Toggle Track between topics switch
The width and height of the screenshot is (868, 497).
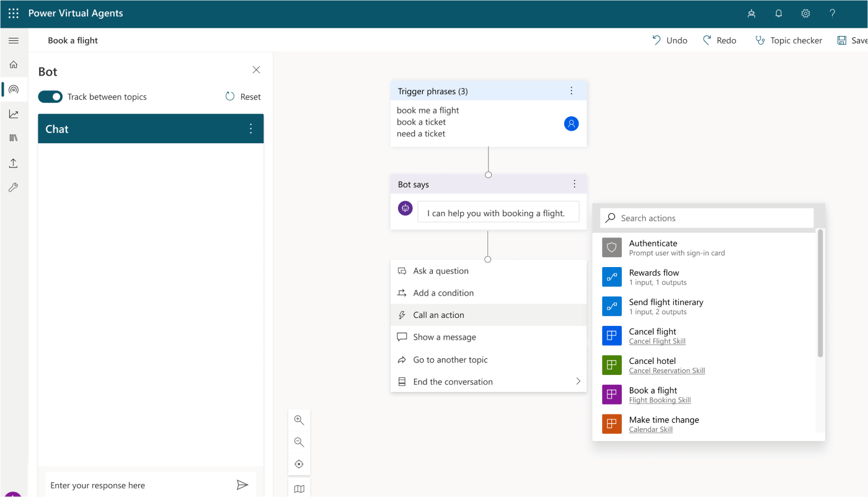(50, 97)
